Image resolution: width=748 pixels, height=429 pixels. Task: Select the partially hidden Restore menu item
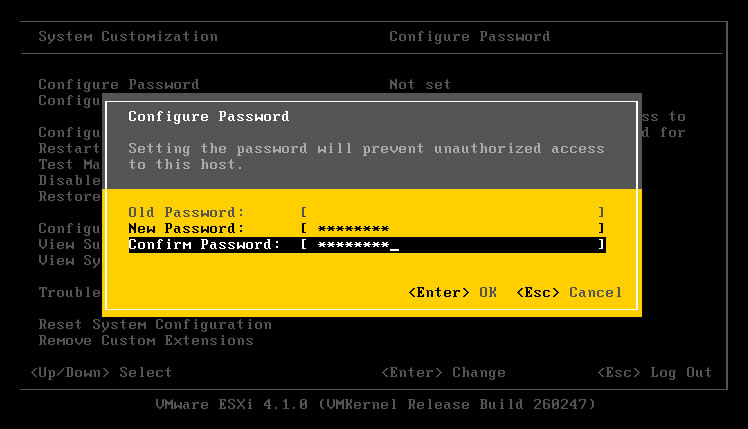tap(70, 196)
